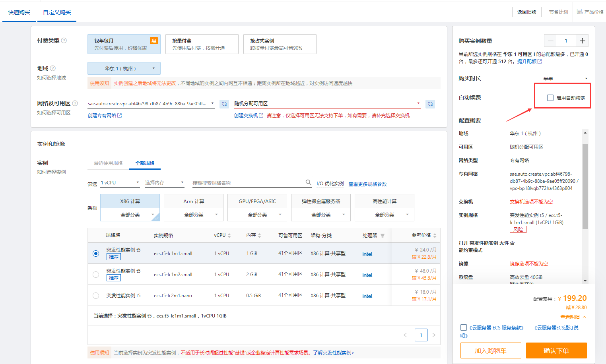Go to previous page of instance list
The image size is (606, 364).
coord(405,335)
